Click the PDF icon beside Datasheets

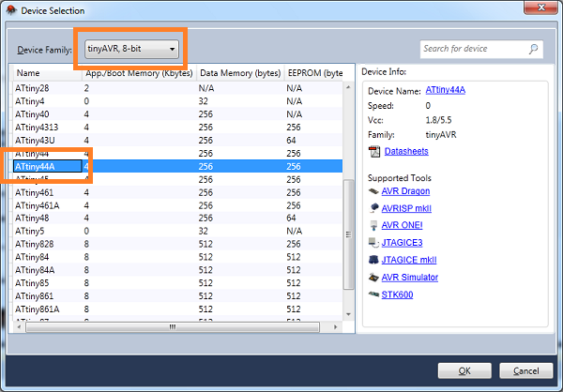click(x=374, y=152)
